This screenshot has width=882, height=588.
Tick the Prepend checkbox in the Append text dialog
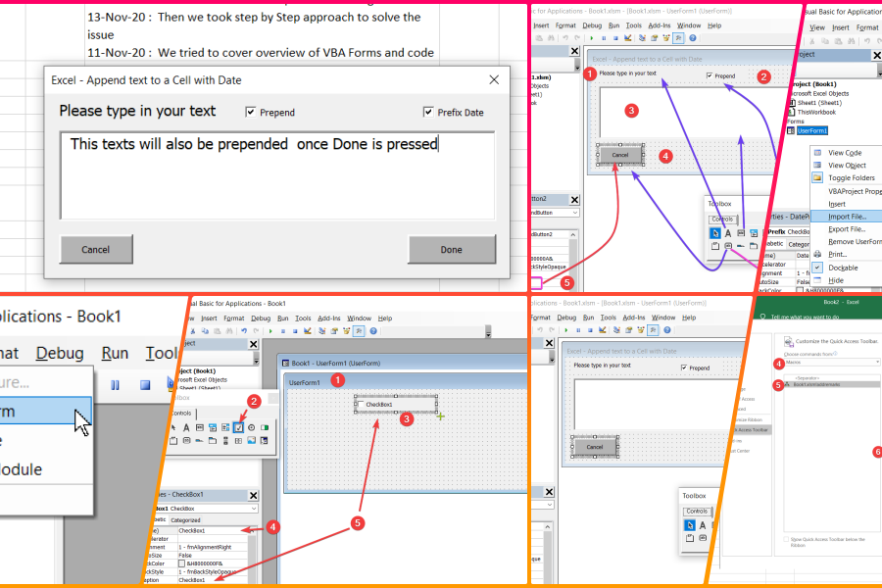point(250,112)
